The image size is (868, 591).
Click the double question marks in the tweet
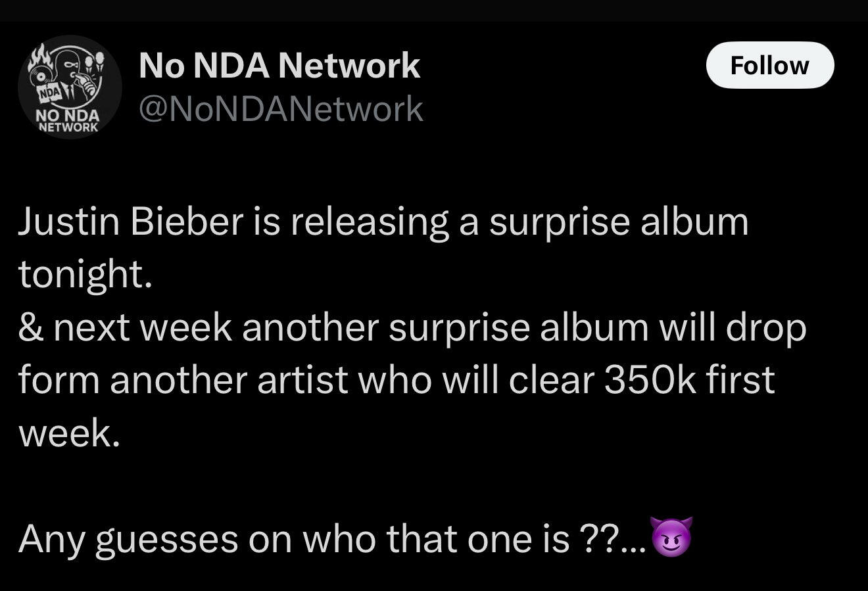pyautogui.click(x=596, y=539)
